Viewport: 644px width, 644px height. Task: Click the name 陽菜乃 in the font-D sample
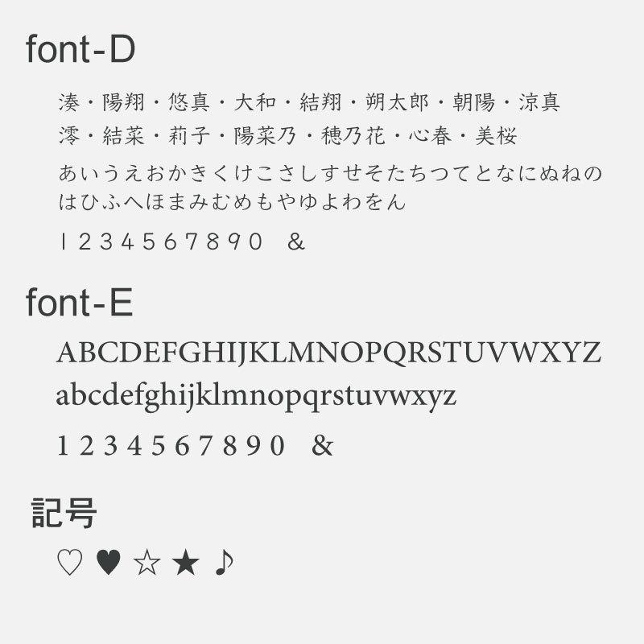266,135
